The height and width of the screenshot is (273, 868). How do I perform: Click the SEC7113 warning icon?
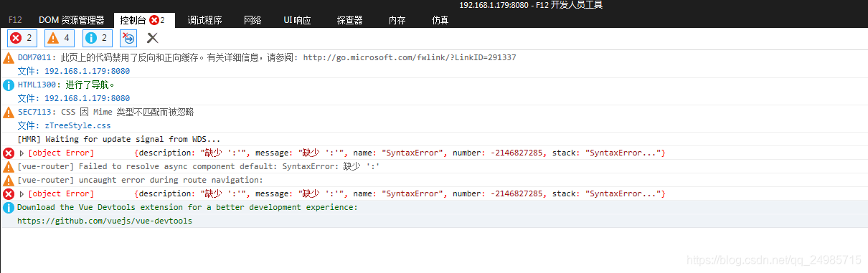click(9, 112)
